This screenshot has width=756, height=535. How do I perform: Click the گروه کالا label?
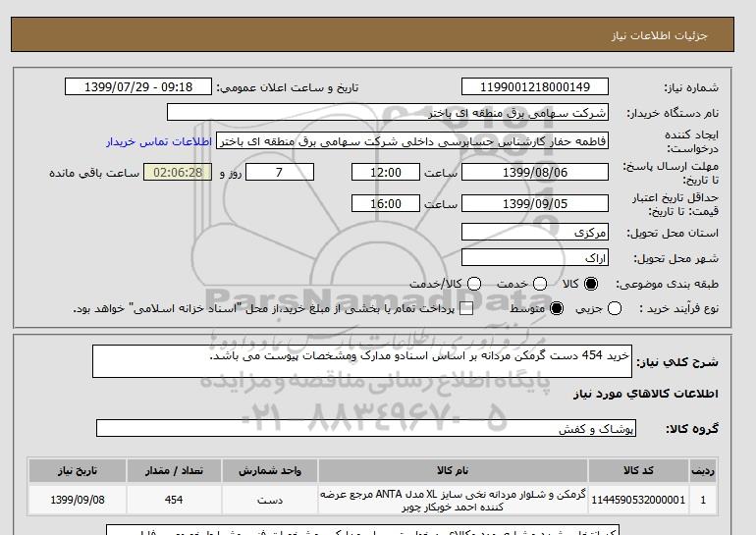coord(692,428)
